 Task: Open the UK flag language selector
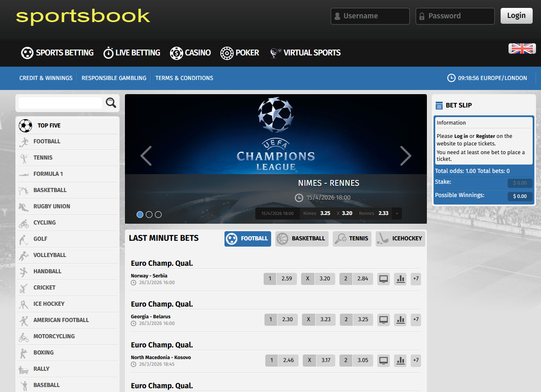[x=522, y=49]
